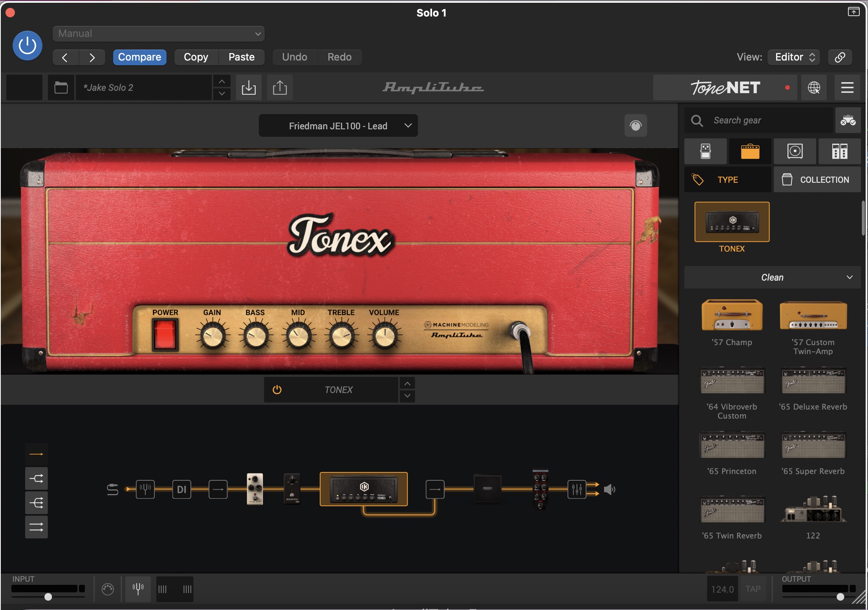The height and width of the screenshot is (610, 868).
Task: Toggle the TONEX module power icon
Action: pyautogui.click(x=277, y=390)
